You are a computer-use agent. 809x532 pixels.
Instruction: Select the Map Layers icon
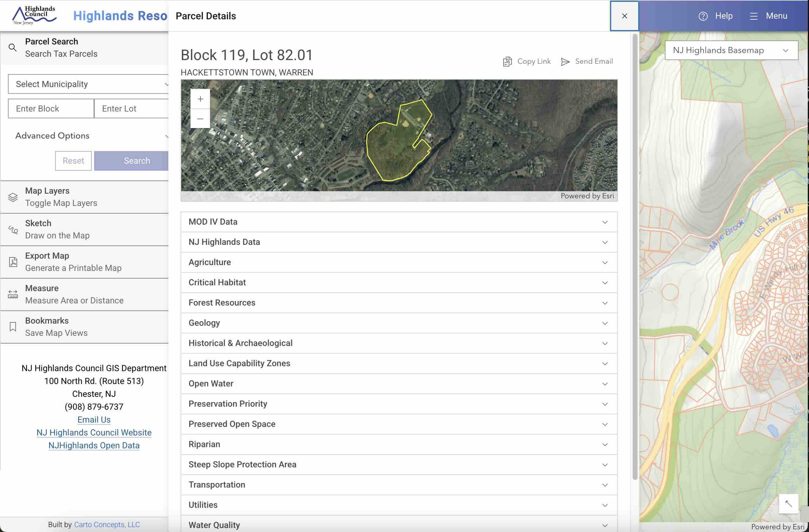[13, 197]
